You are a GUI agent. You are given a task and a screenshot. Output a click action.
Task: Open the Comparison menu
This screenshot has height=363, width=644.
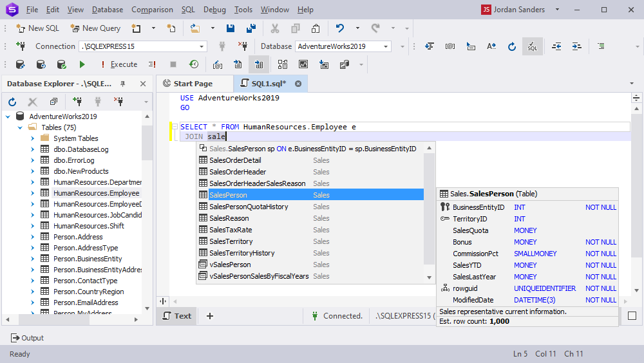tap(152, 10)
